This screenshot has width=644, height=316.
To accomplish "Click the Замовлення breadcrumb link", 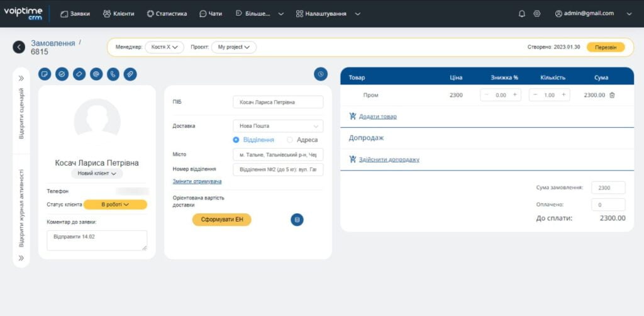I will 53,43.
